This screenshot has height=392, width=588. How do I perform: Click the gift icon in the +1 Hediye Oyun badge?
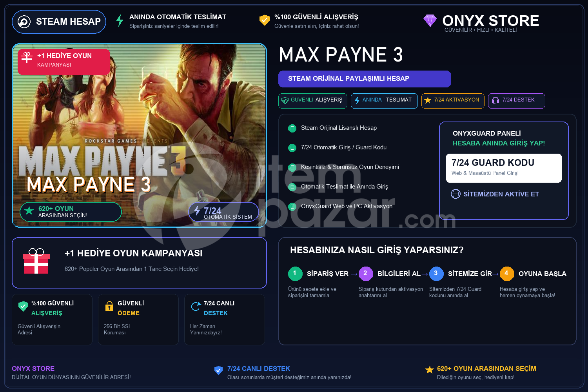tap(27, 58)
